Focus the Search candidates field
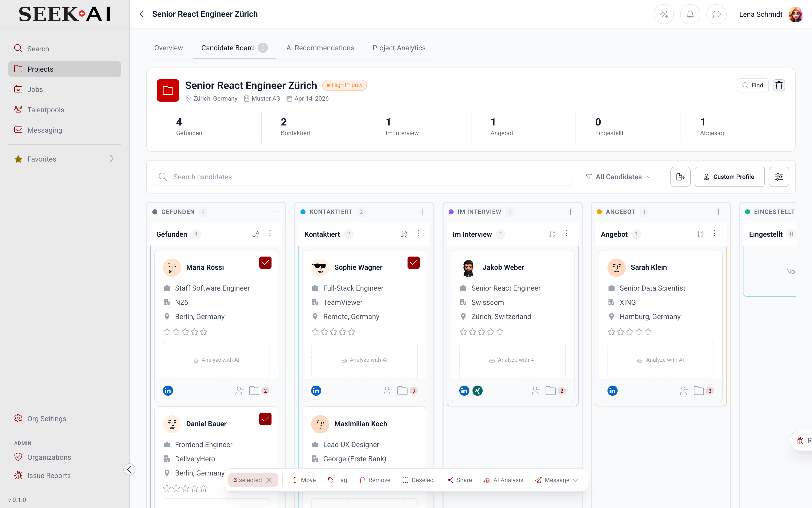 362,177
